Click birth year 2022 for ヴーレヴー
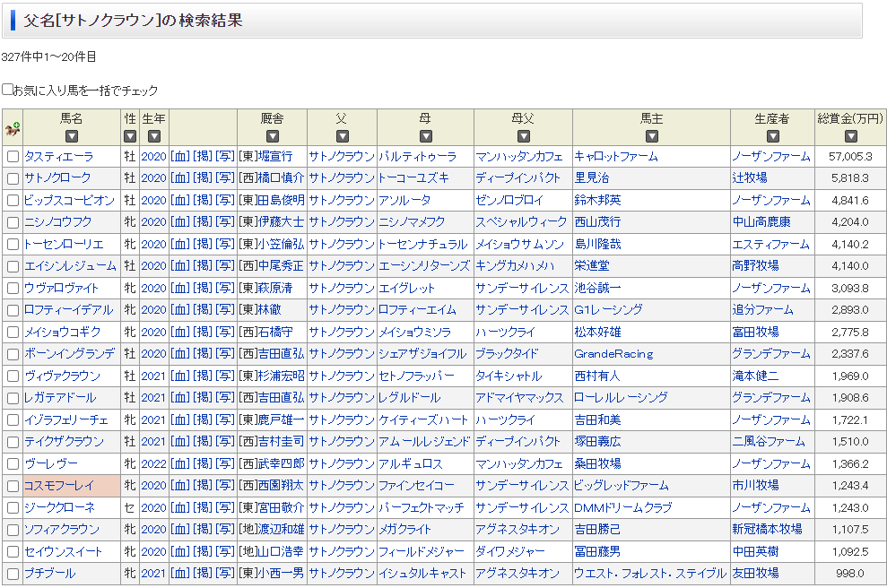The image size is (887, 588). 153,464
